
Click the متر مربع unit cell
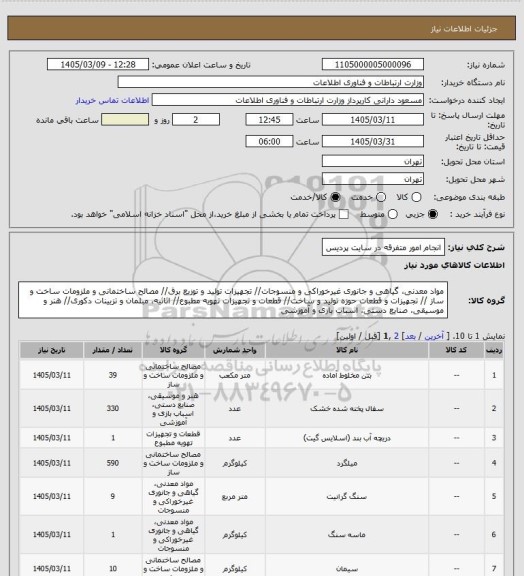234,497
